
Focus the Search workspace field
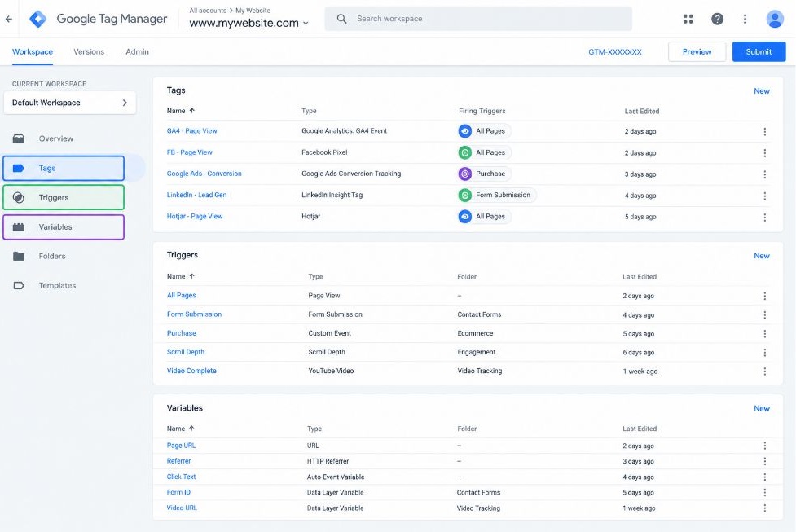[478, 19]
